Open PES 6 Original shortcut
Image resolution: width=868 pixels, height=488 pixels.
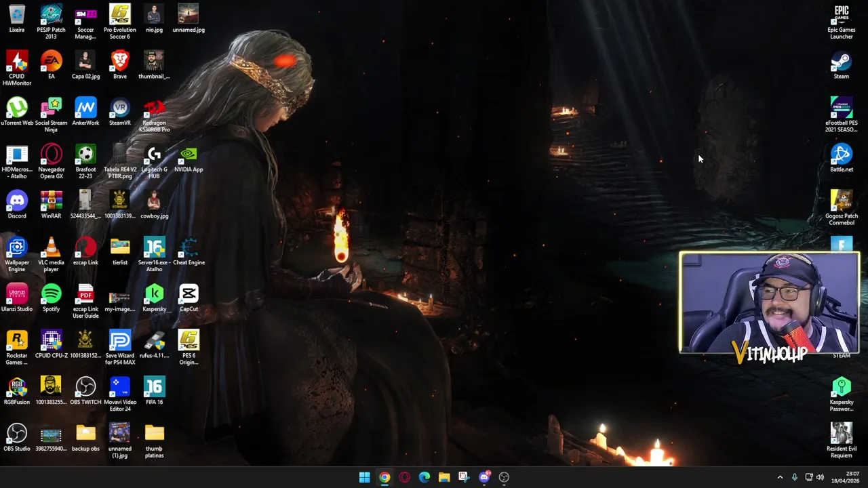pyautogui.click(x=189, y=348)
